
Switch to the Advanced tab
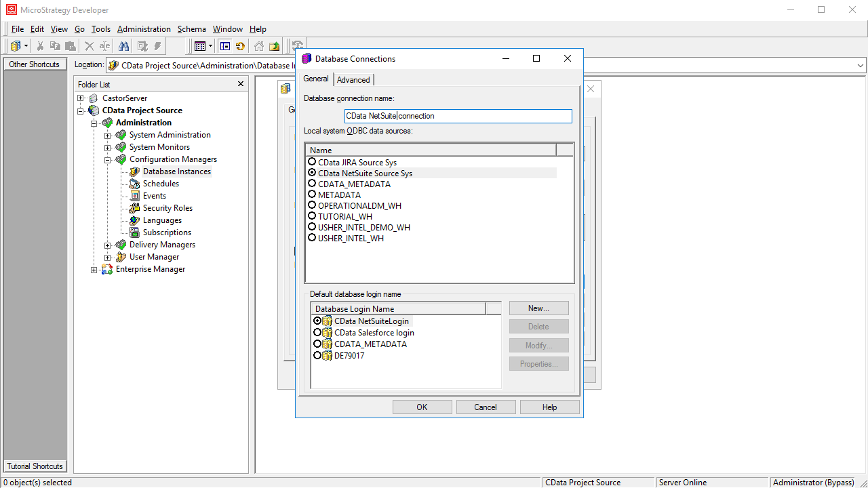(353, 79)
